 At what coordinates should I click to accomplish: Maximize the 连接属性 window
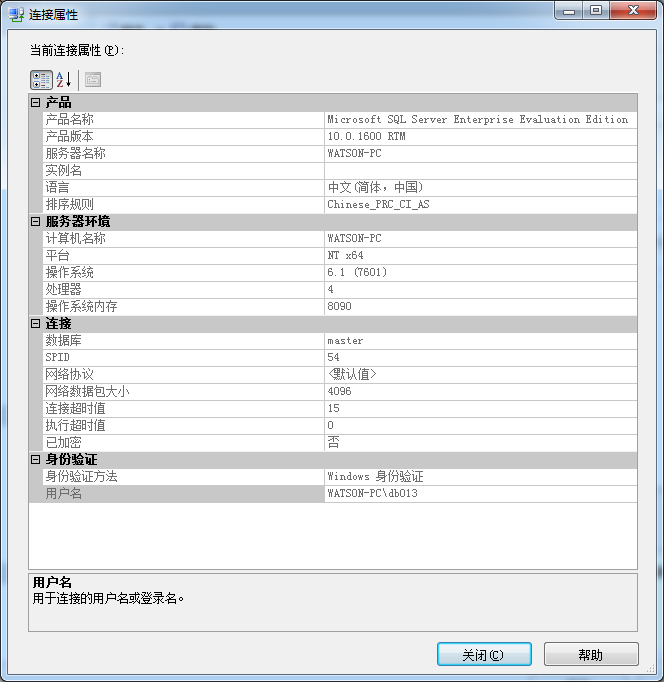596,11
